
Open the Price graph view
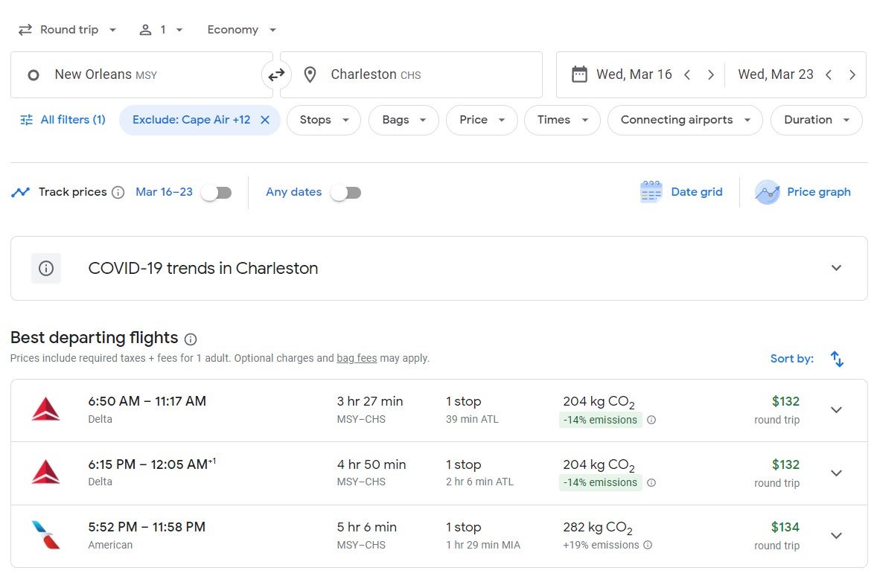804,191
